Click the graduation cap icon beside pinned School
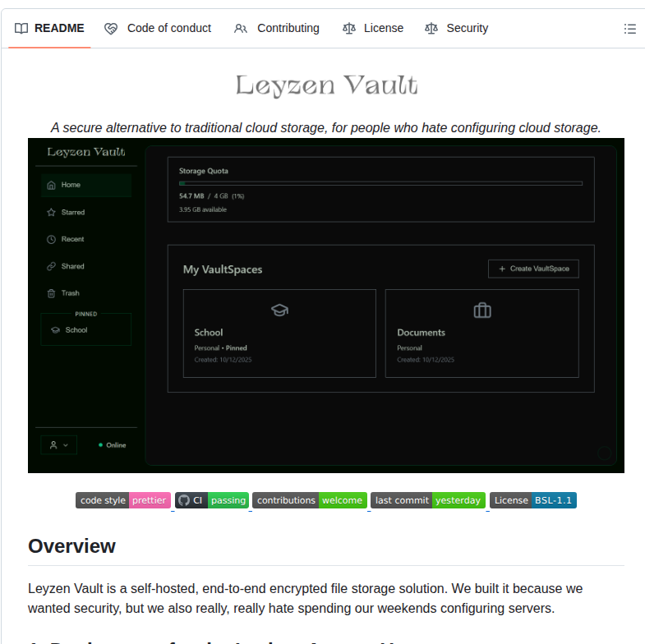The width and height of the screenshot is (645, 644). click(55, 330)
